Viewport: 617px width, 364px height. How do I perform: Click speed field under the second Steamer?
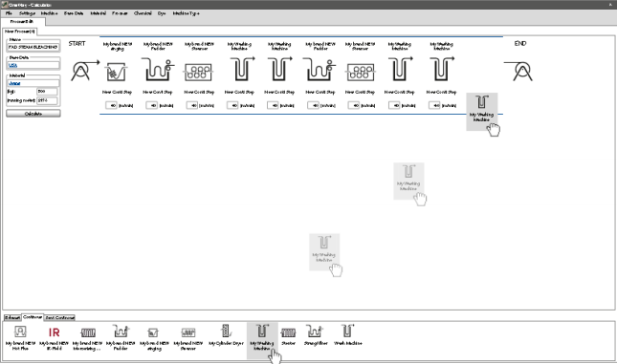(x=354, y=105)
